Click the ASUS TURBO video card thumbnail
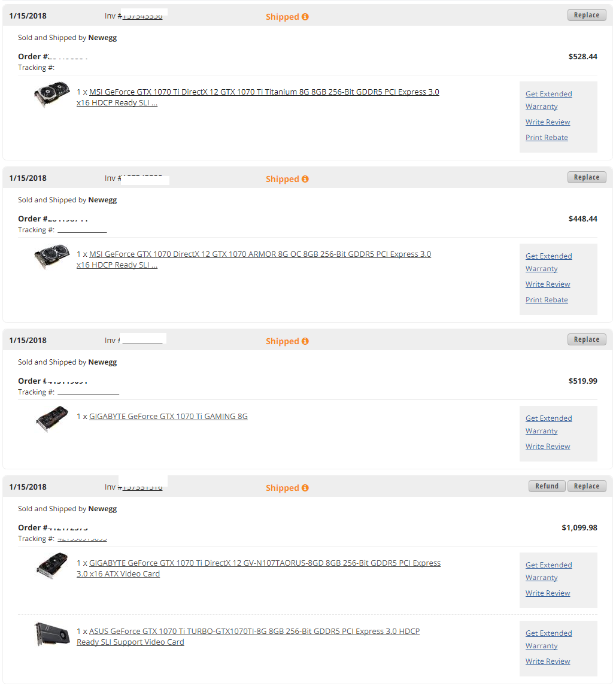Screen dimensions: 616x689 [52, 635]
